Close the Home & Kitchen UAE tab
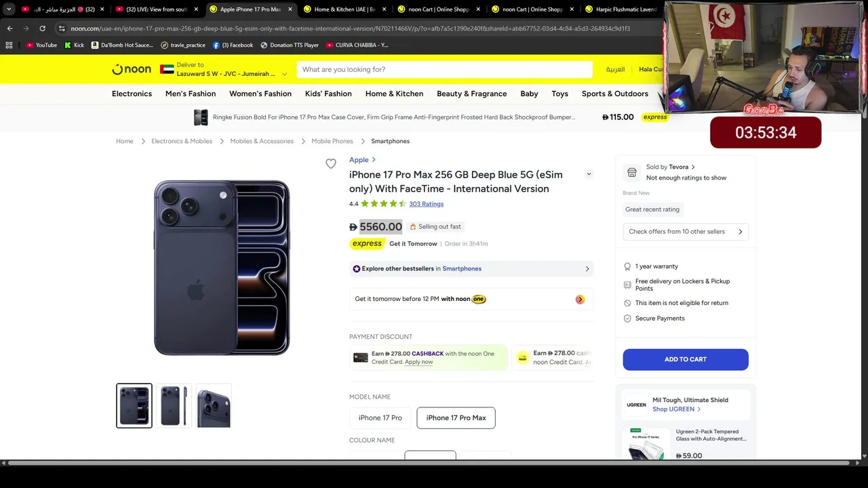This screenshot has width=868, height=488. pyautogui.click(x=384, y=9)
